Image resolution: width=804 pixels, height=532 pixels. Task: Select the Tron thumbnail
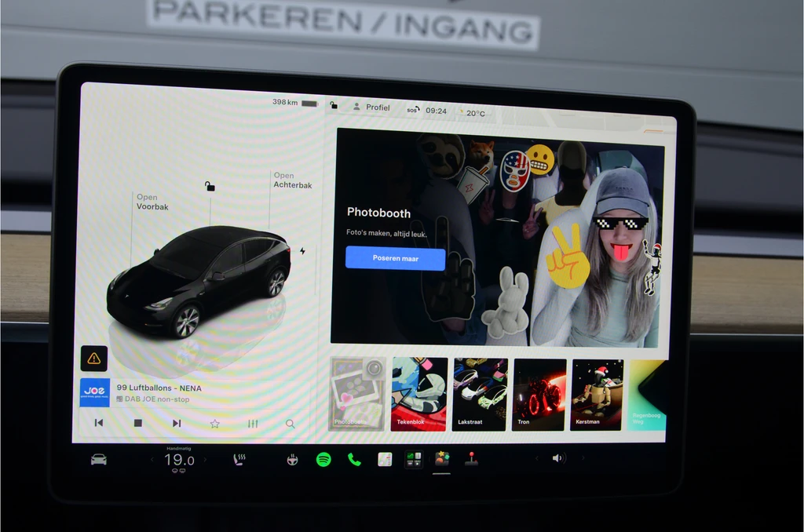539,394
